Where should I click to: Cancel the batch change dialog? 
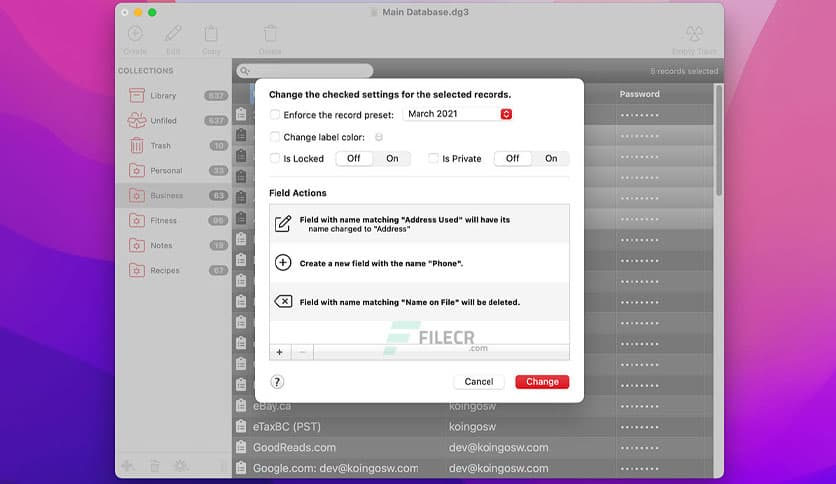(479, 382)
